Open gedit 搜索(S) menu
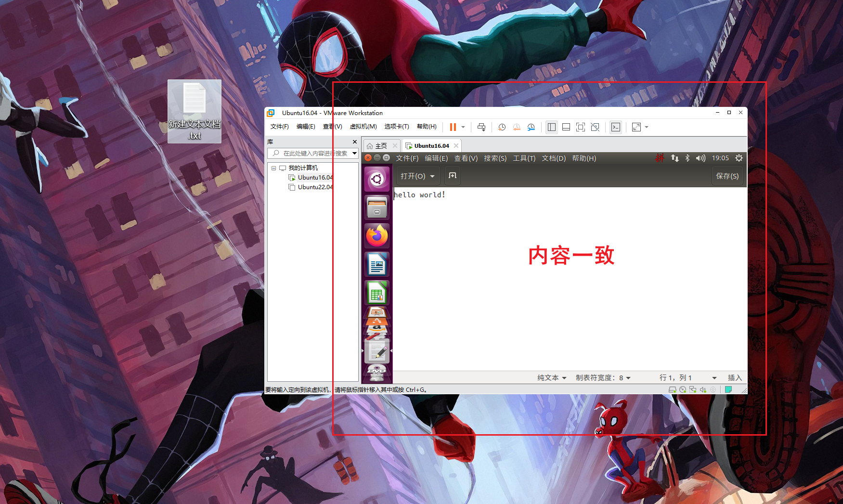The image size is (843, 504). [495, 158]
